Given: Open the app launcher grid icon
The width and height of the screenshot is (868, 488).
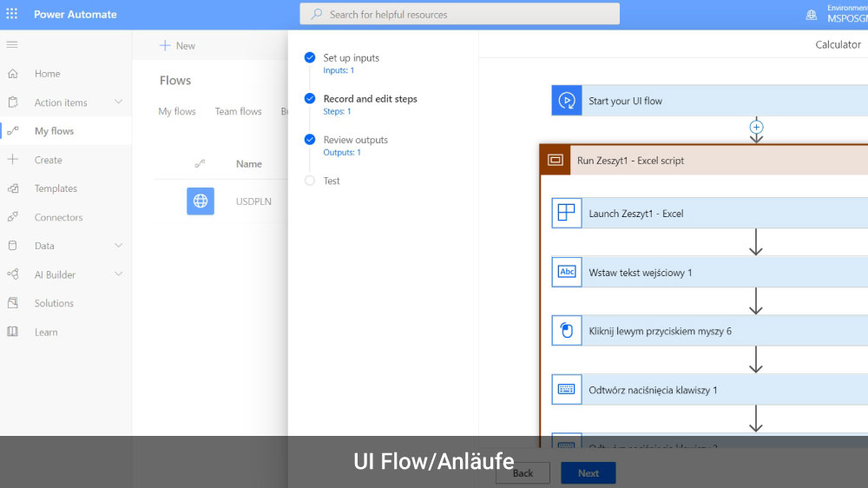Looking at the screenshot, I should point(11,14).
